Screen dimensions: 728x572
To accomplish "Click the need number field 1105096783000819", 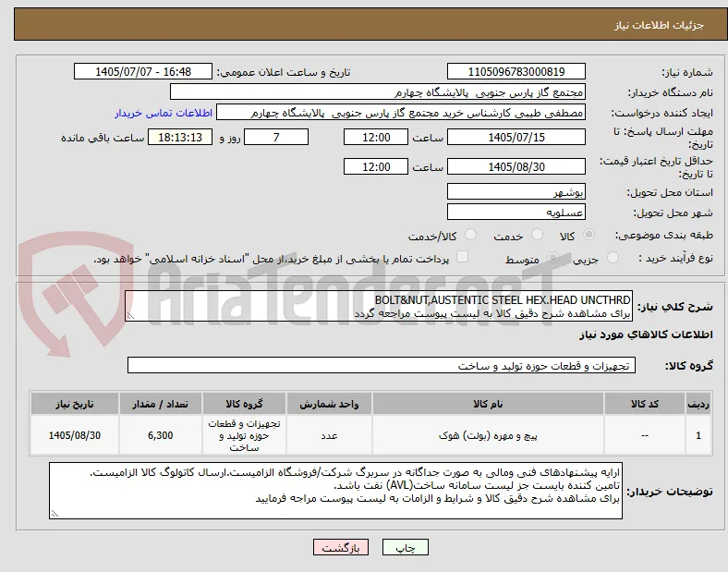I will point(516,71).
